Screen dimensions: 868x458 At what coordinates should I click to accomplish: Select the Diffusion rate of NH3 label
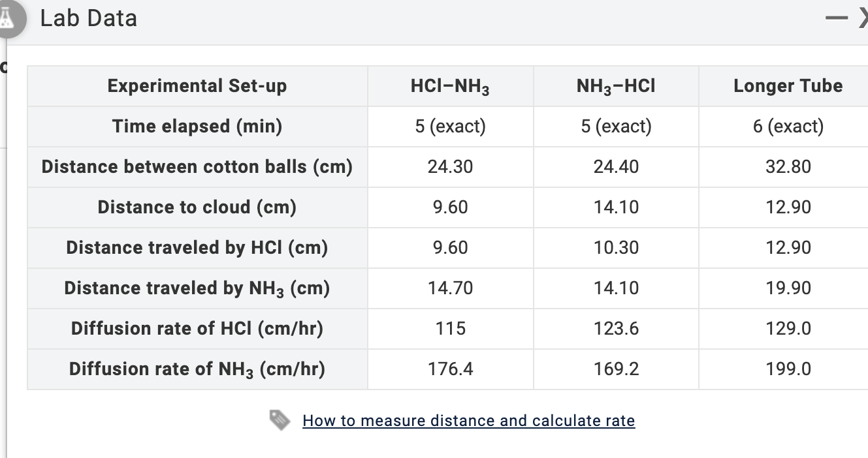point(197,369)
